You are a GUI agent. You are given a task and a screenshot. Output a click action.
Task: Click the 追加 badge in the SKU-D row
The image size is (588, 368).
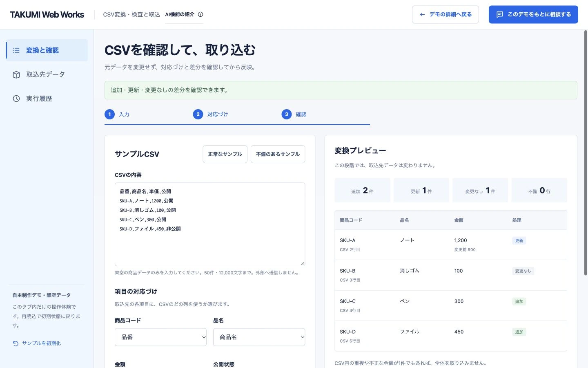pos(519,332)
